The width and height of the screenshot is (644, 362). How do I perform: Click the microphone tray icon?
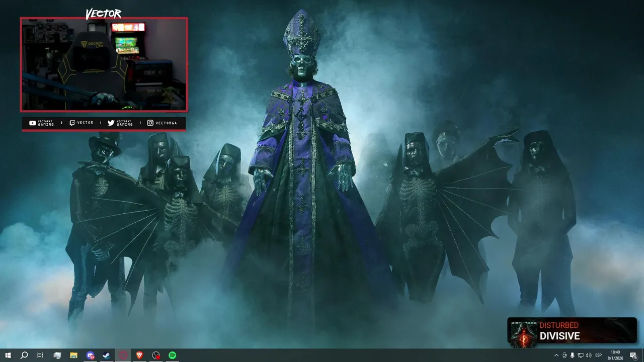572,355
